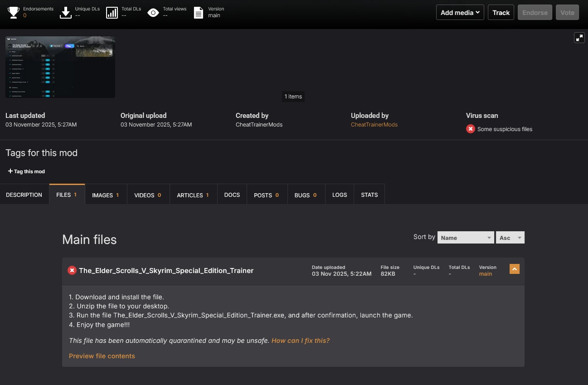Click the mod screenshot thumbnail

60,67
